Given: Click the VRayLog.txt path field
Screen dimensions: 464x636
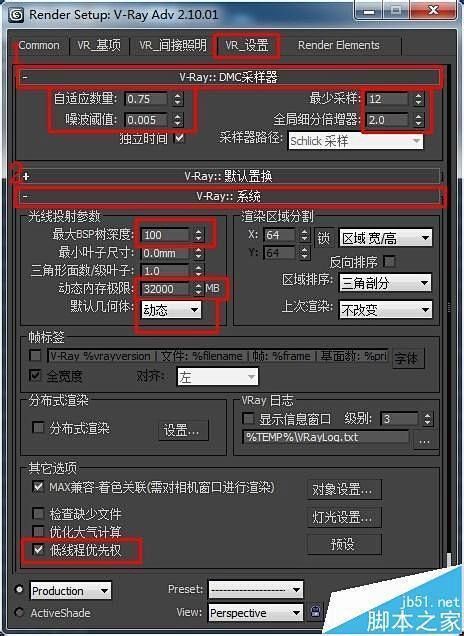Looking at the screenshot, I should (326, 437).
